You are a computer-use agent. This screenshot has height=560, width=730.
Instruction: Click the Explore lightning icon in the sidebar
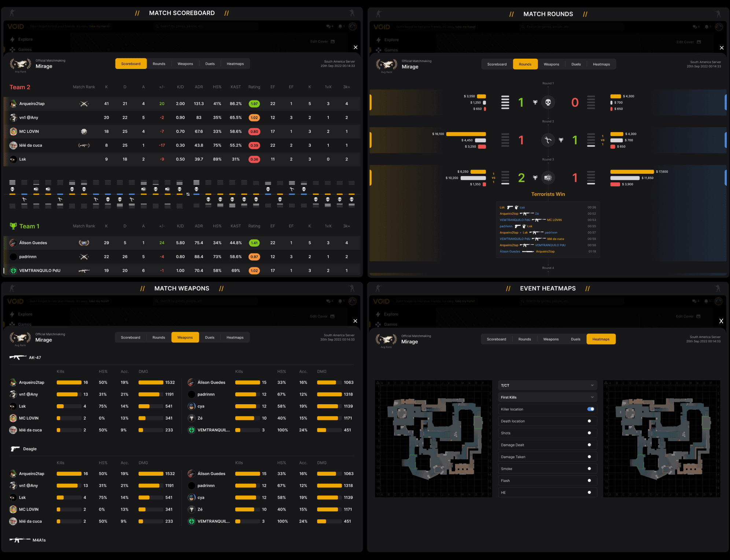pyautogui.click(x=12, y=39)
